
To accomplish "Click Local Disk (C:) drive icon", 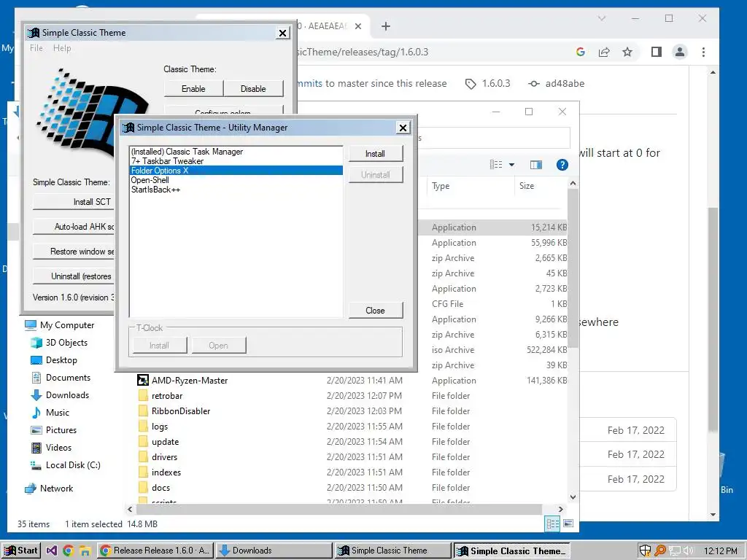I will pyautogui.click(x=36, y=465).
